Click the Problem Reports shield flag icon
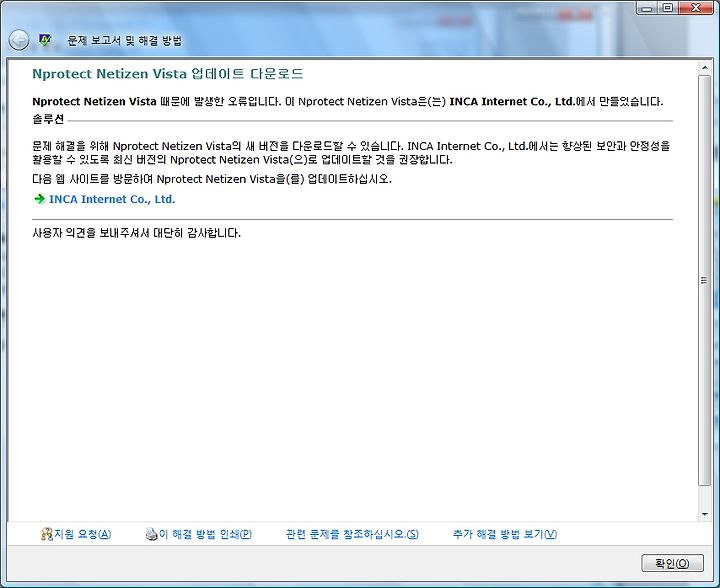 (x=45, y=40)
